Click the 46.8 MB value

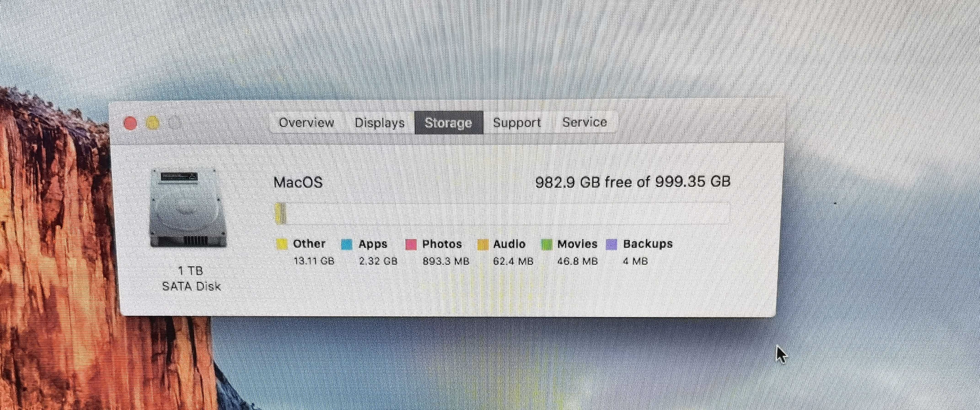(x=577, y=261)
